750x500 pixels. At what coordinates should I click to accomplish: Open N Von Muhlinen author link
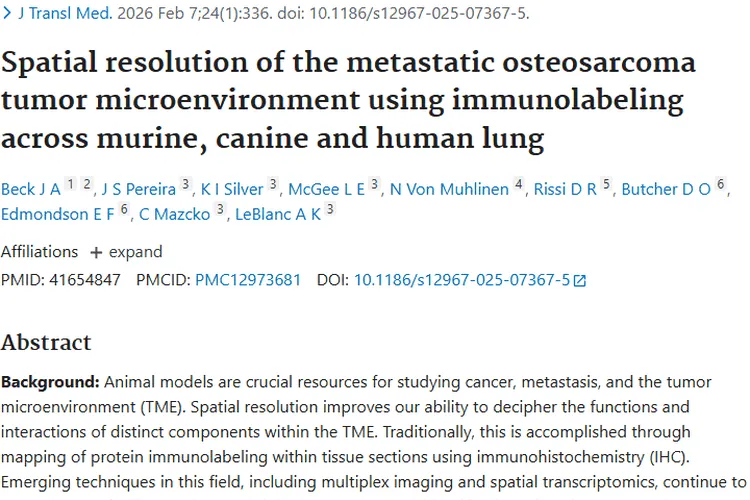coord(449,189)
